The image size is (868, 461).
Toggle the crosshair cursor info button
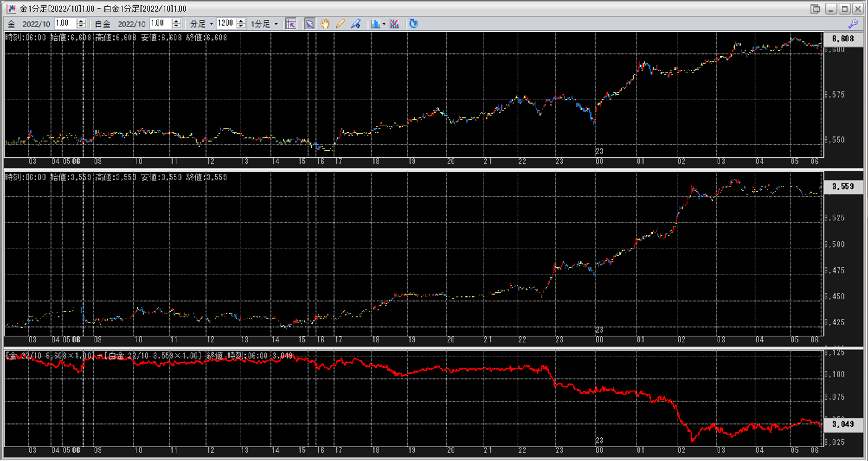click(291, 24)
